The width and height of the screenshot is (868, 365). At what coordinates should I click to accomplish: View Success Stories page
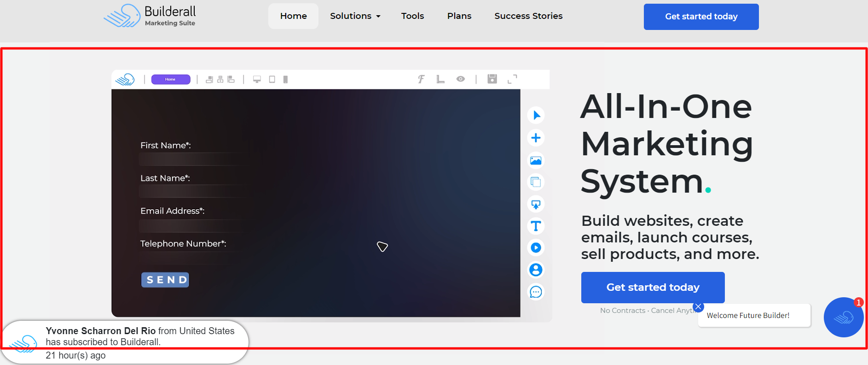coord(528,16)
